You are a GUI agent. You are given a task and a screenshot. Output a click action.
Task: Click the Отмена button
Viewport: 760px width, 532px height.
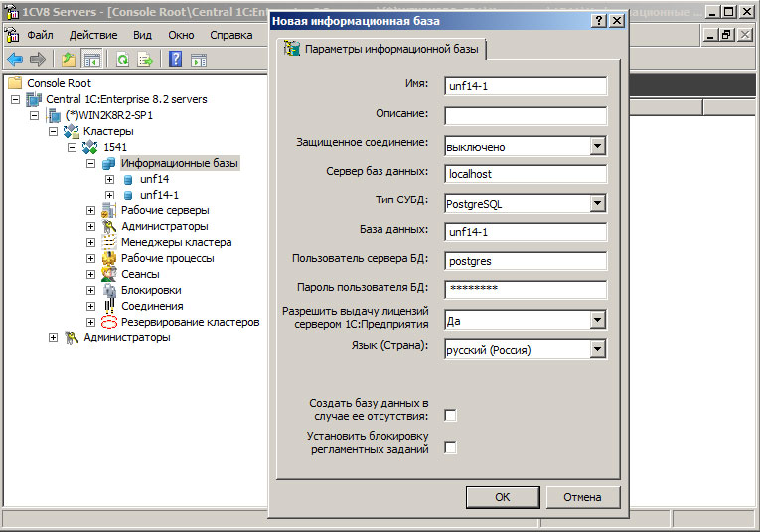582,497
